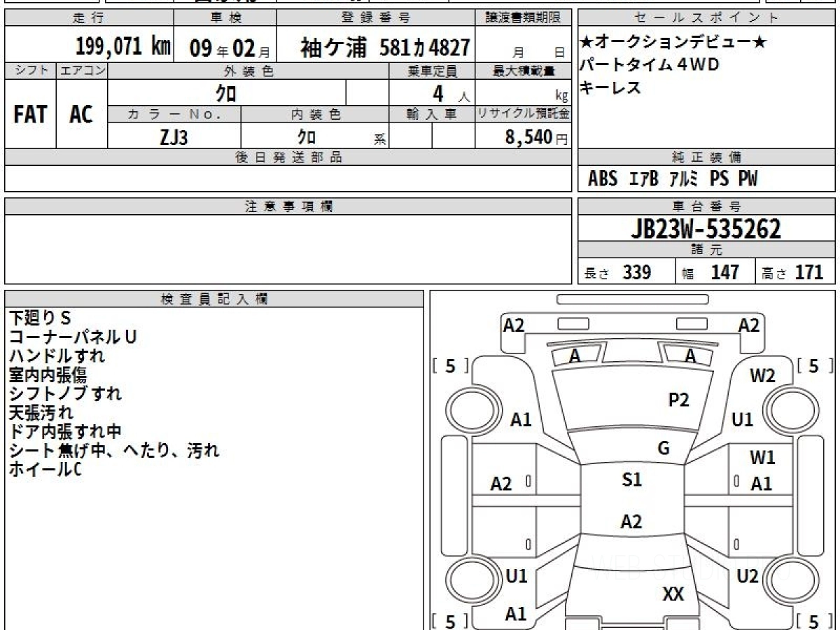840x630 pixels.
Task: Click PW in the equipment list
Action: [x=748, y=179]
